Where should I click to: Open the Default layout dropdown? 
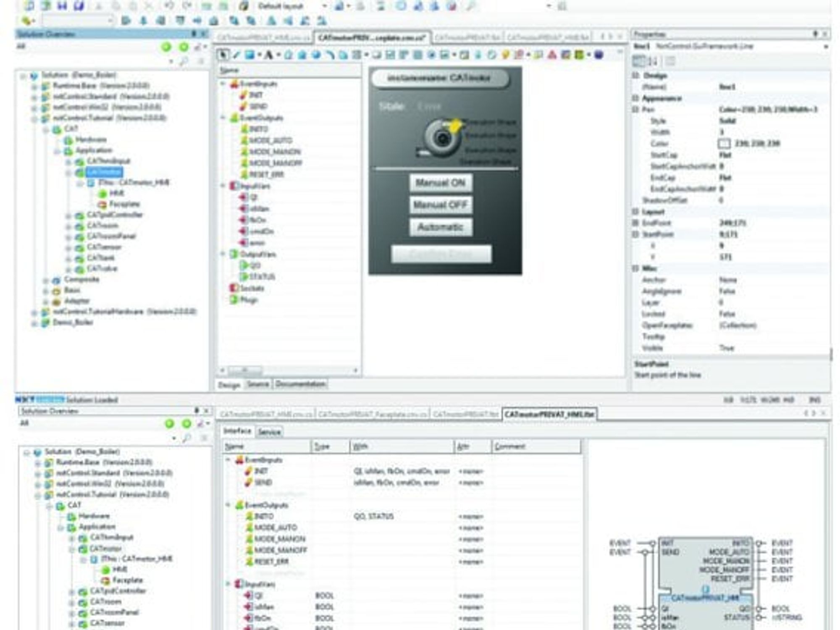coord(324,6)
